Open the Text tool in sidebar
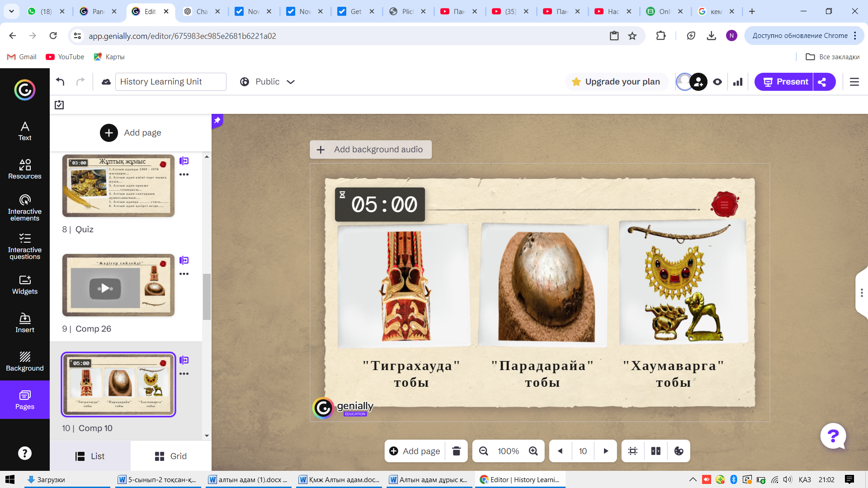 coord(25,131)
